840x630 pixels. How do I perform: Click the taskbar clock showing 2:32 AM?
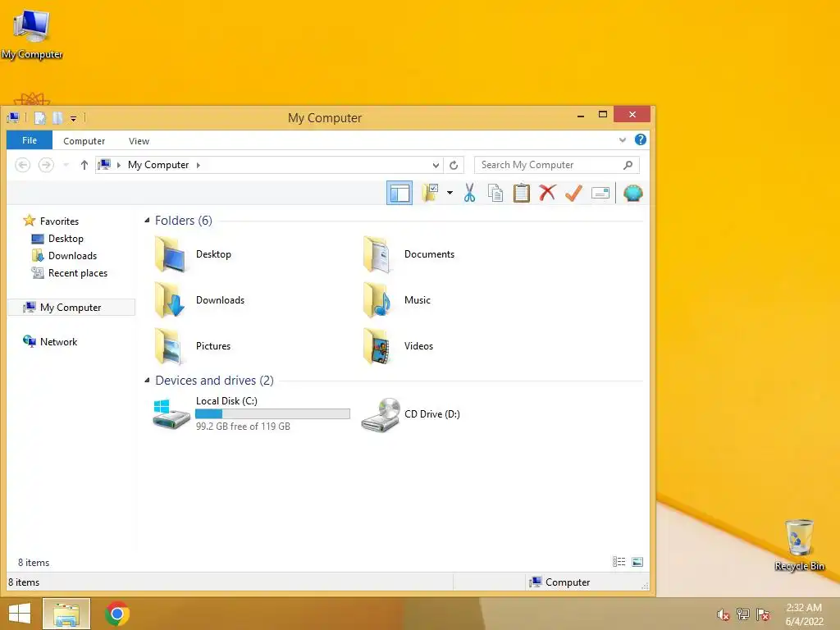pyautogui.click(x=804, y=614)
